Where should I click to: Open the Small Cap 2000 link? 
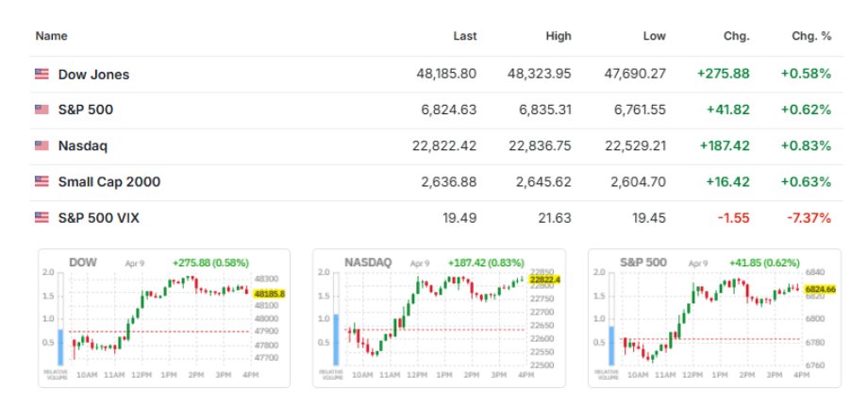tap(108, 181)
